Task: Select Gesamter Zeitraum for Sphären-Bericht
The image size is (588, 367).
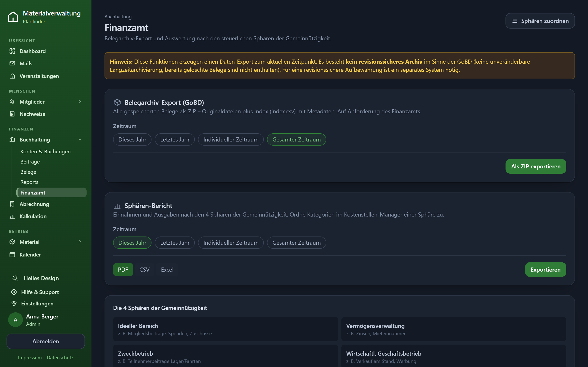Action: pyautogui.click(x=296, y=243)
